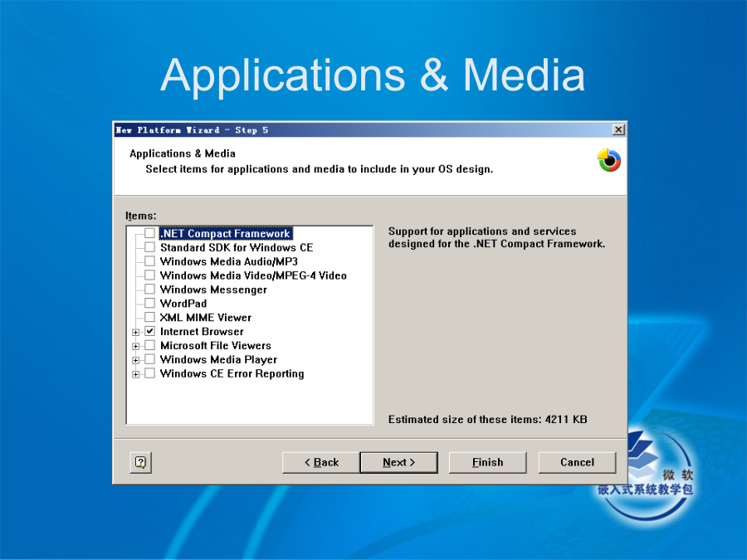
Task: Select the Windows Messenger label
Action: [x=213, y=290]
